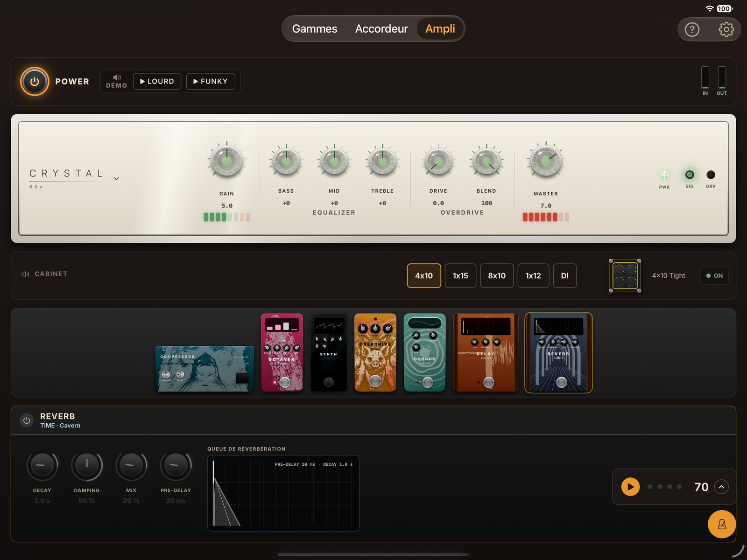The image size is (747, 560).
Task: Play the Lourd demo
Action: 157,82
